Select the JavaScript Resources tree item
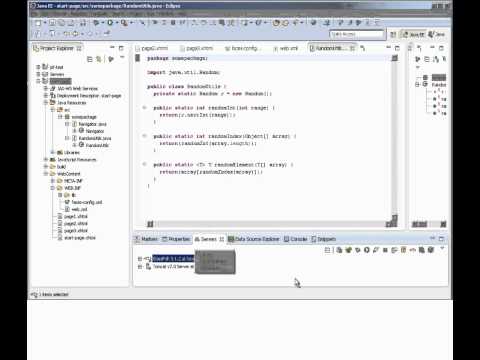 tap(73, 160)
